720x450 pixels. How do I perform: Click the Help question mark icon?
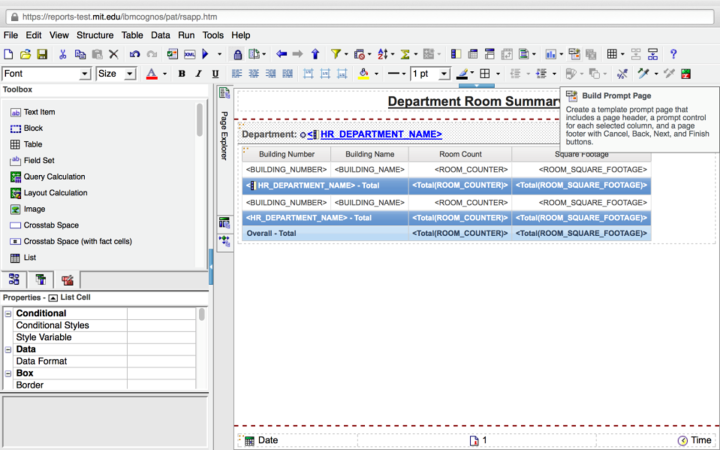(673, 54)
